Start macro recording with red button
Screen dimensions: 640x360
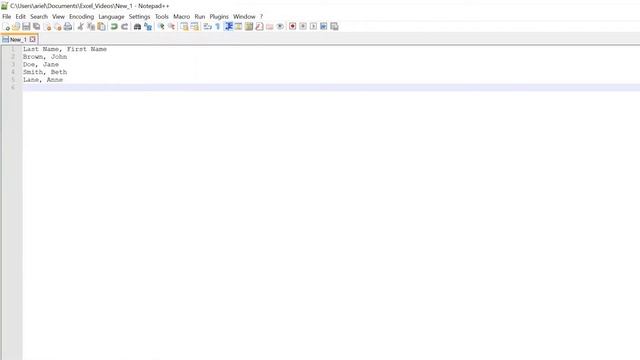click(x=292, y=27)
